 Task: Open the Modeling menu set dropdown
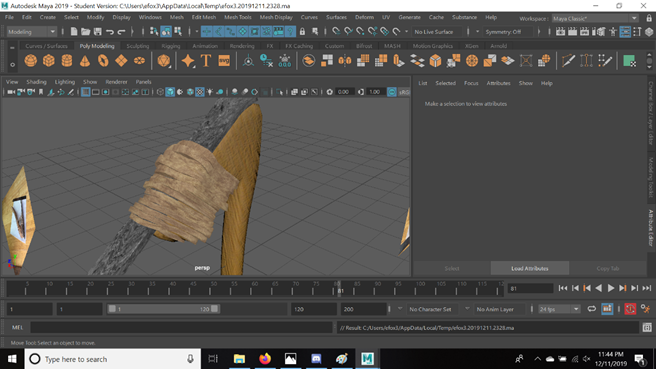pyautogui.click(x=31, y=32)
